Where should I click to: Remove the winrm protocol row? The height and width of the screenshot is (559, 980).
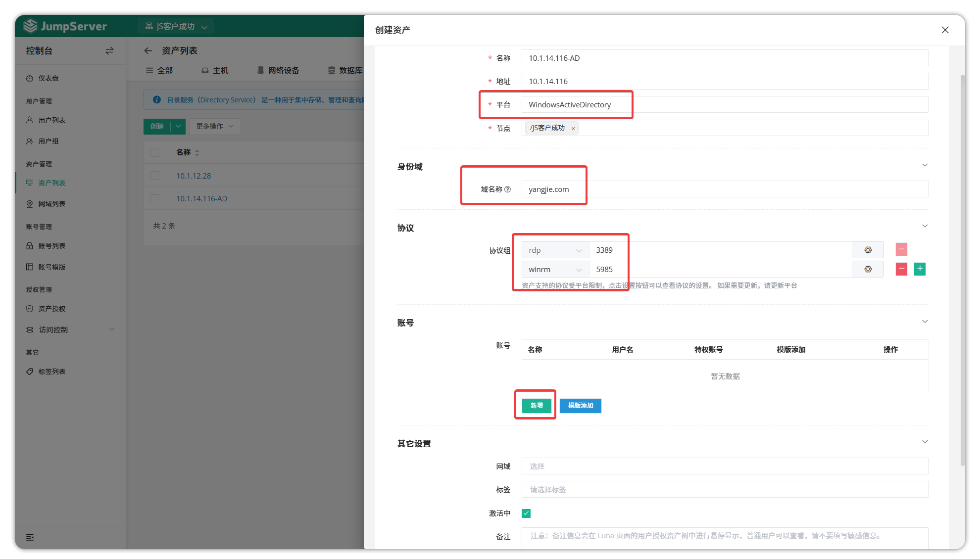pyautogui.click(x=901, y=269)
